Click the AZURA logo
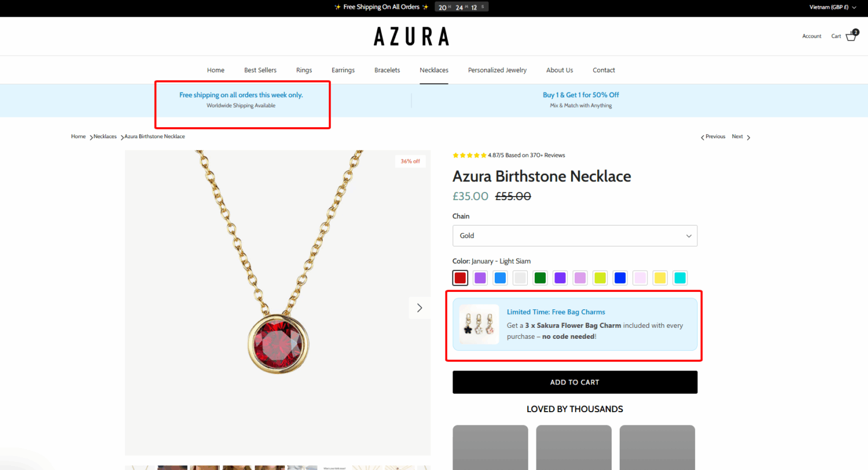The width and height of the screenshot is (868, 470). point(411,36)
